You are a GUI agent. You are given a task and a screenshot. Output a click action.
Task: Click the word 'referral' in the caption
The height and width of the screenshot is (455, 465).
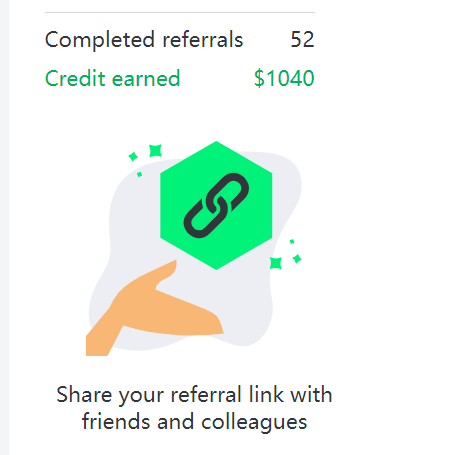click(206, 394)
